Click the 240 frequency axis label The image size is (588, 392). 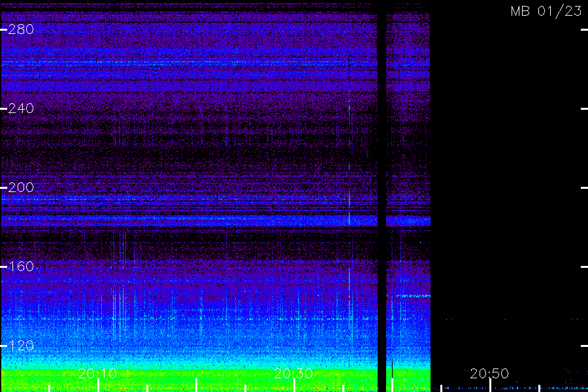[x=21, y=108]
